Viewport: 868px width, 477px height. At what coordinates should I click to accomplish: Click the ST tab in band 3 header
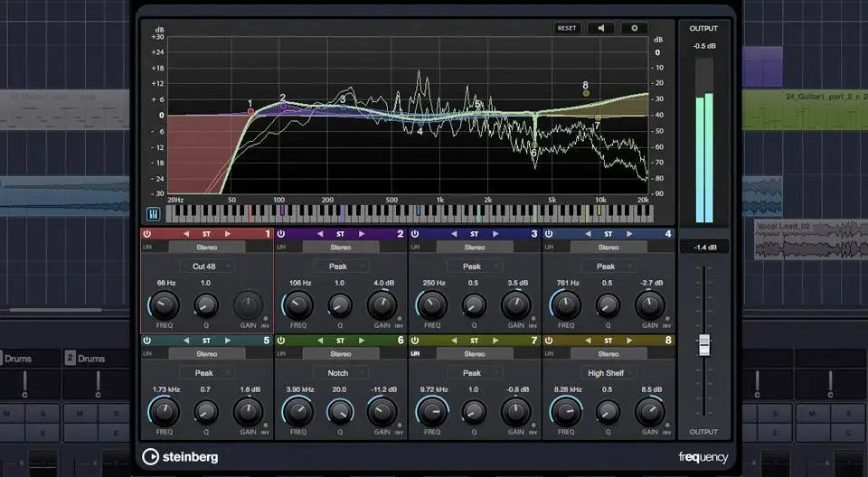point(475,234)
